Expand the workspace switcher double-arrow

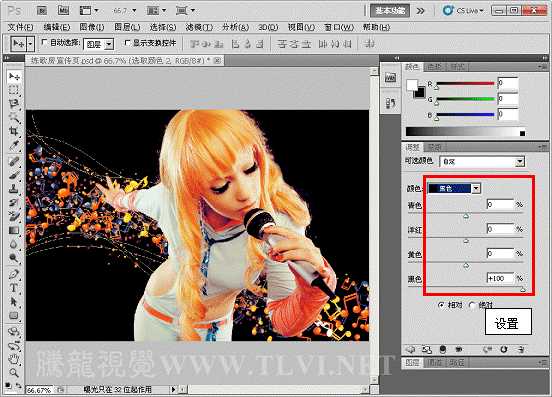click(420, 11)
